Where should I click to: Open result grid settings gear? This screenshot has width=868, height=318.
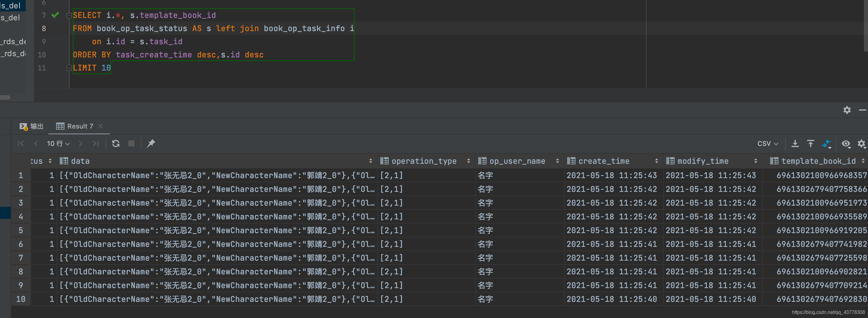(x=861, y=144)
